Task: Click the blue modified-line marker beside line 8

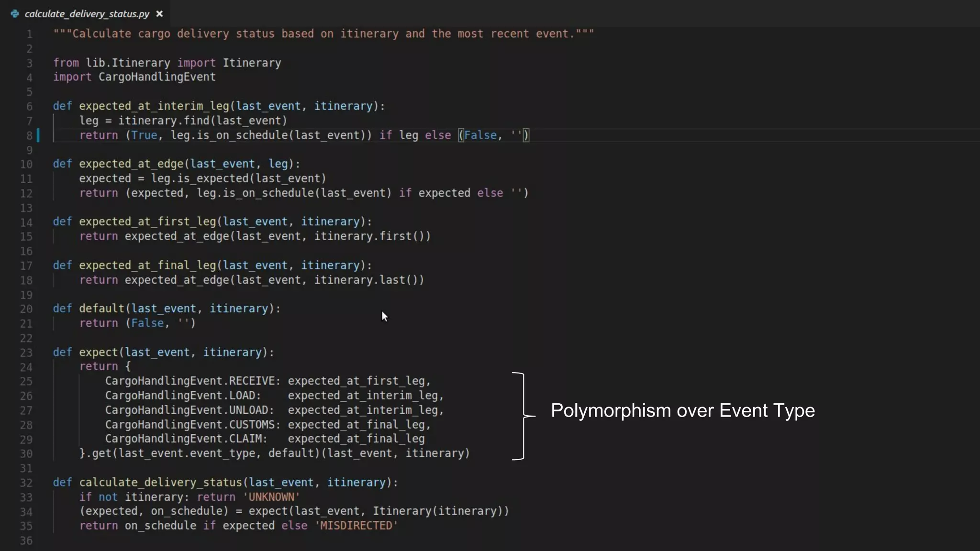Action: [x=38, y=135]
